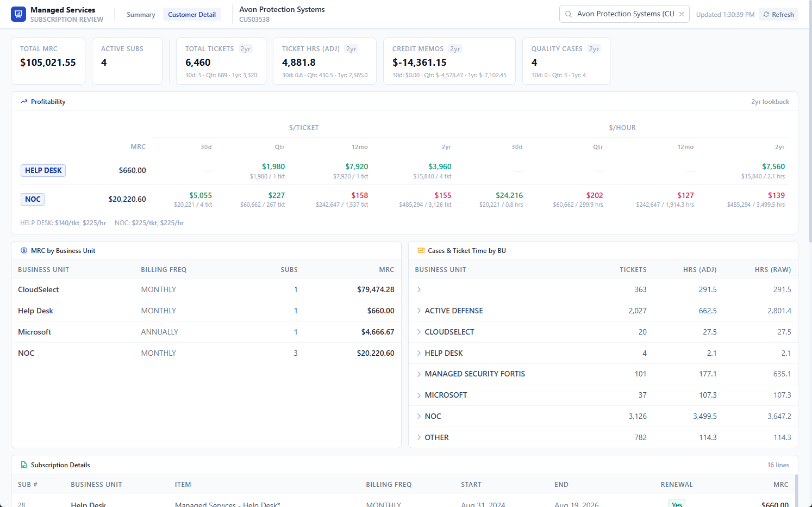Click the Yes renewal badge

[x=677, y=504]
